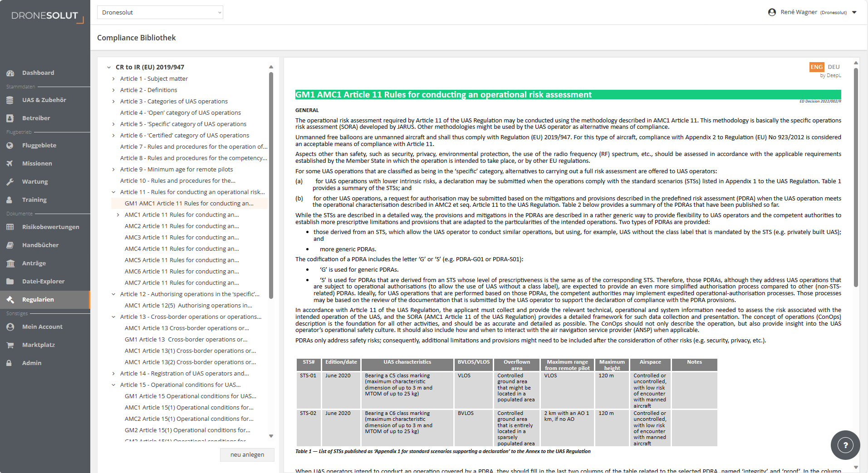Navigate to Handbücher
The image size is (868, 473).
point(45,245)
